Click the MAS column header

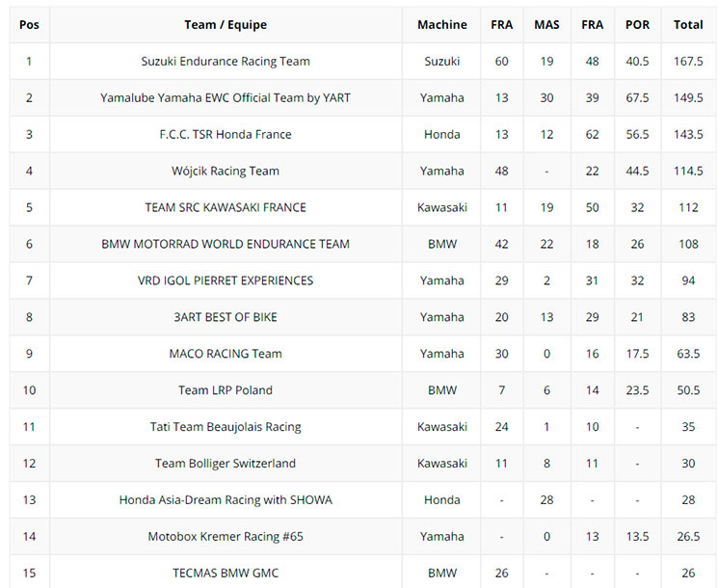point(546,24)
